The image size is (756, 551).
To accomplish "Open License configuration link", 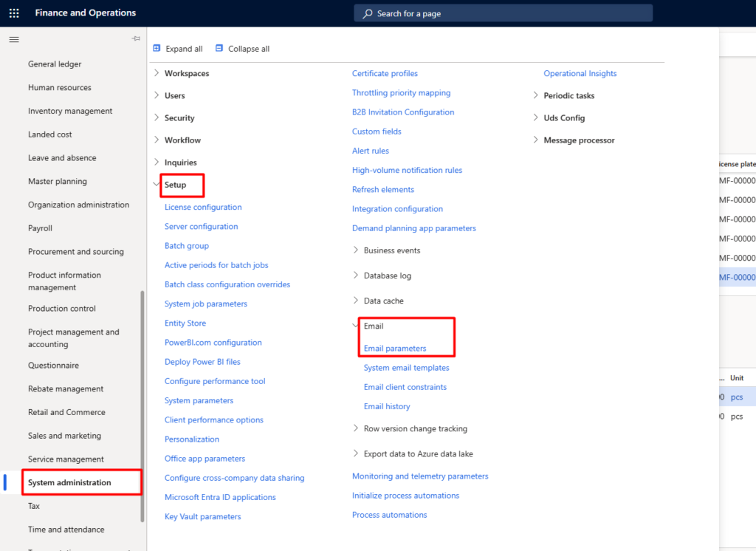I will tap(203, 208).
